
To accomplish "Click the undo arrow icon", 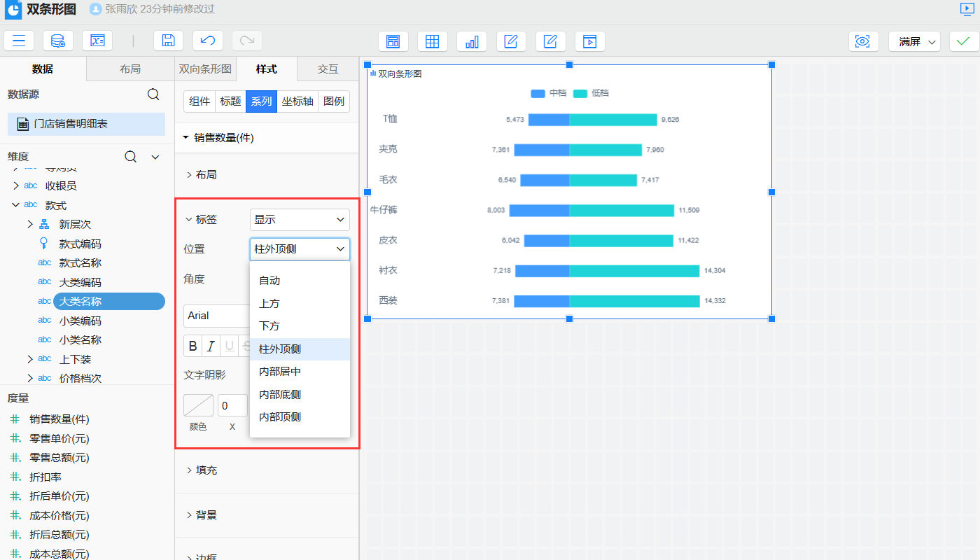I will (x=208, y=41).
